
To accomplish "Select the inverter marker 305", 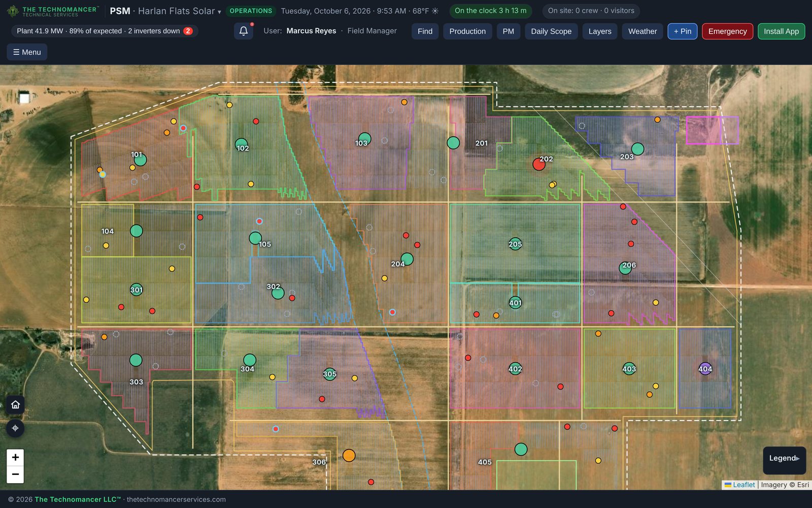I will click(330, 374).
